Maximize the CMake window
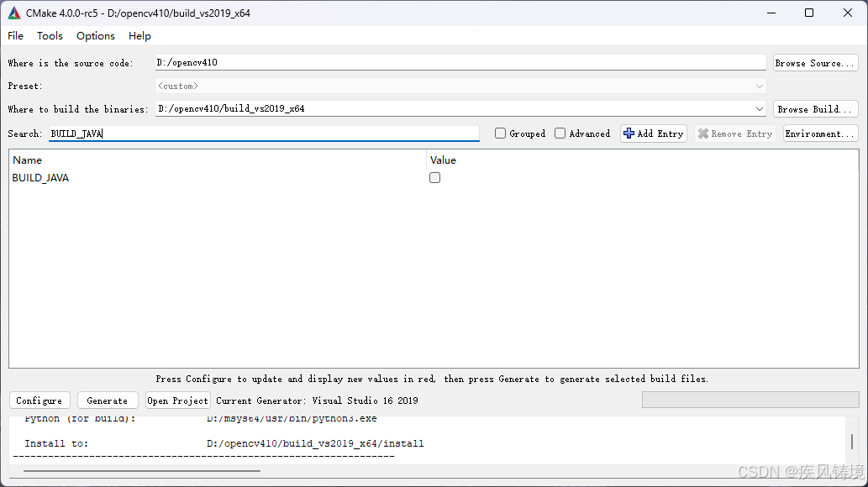The width and height of the screenshot is (868, 487). [809, 13]
